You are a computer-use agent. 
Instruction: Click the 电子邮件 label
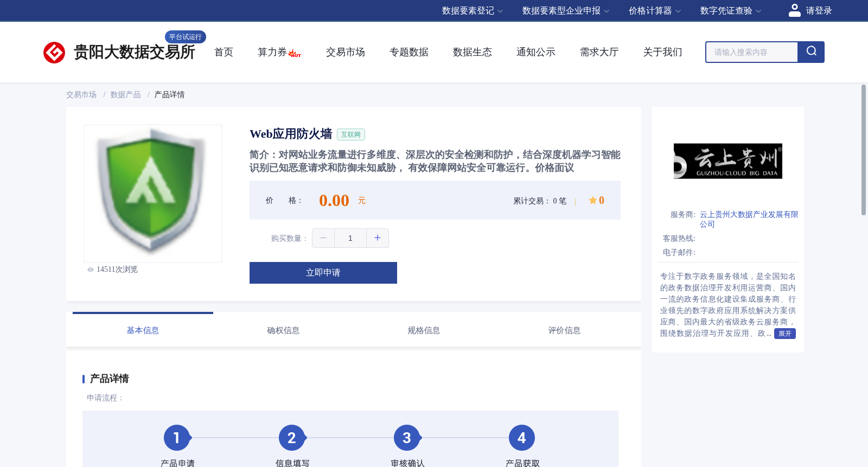pos(679,253)
